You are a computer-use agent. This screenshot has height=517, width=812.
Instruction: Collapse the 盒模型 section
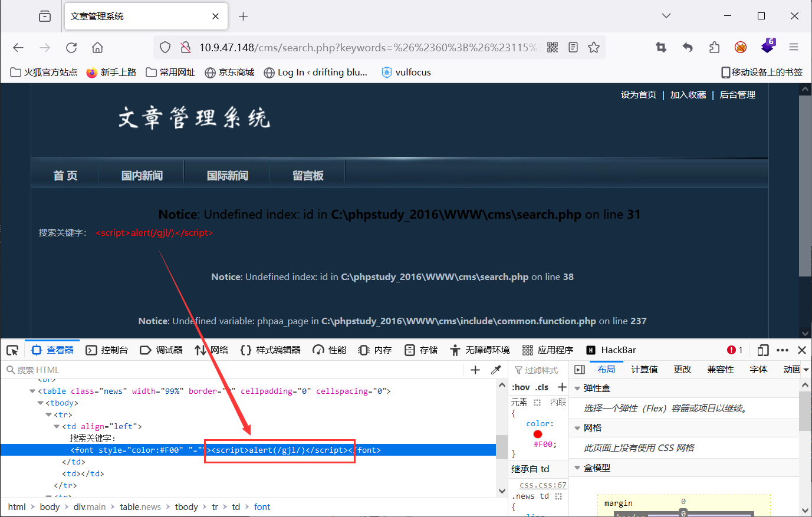[577, 468]
